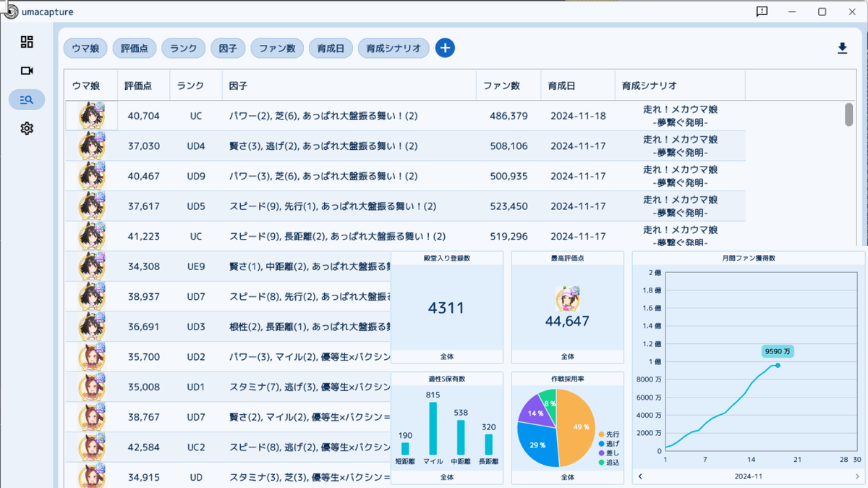Open the feedback icon in title bar
The width and height of the screenshot is (868, 488).
click(762, 12)
